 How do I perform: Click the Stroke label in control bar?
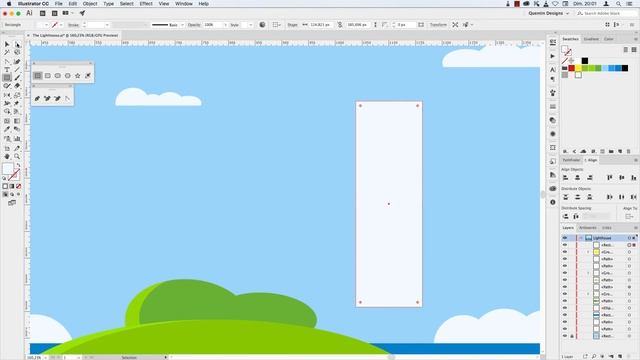(73, 25)
